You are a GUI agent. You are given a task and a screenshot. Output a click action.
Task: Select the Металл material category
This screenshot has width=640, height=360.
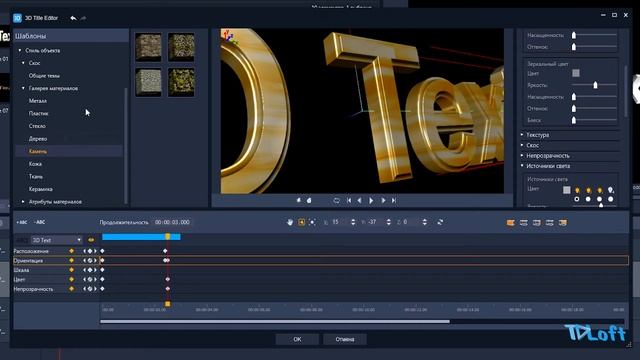coord(38,101)
